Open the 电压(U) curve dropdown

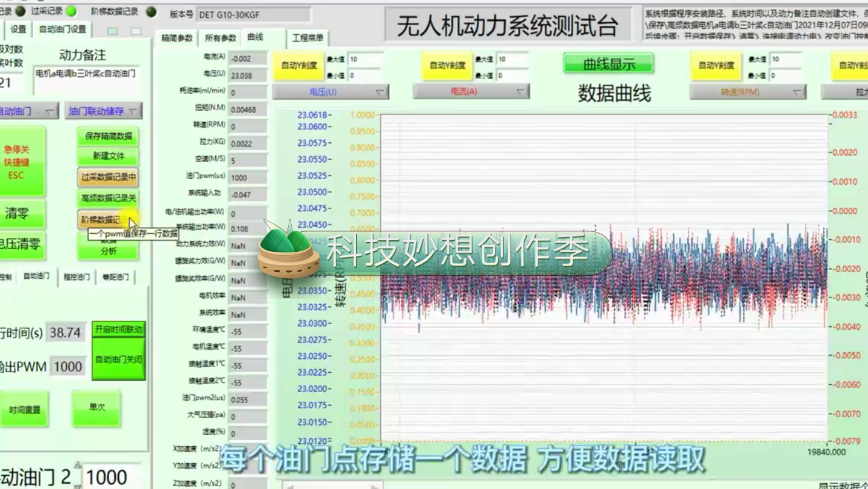[330, 92]
